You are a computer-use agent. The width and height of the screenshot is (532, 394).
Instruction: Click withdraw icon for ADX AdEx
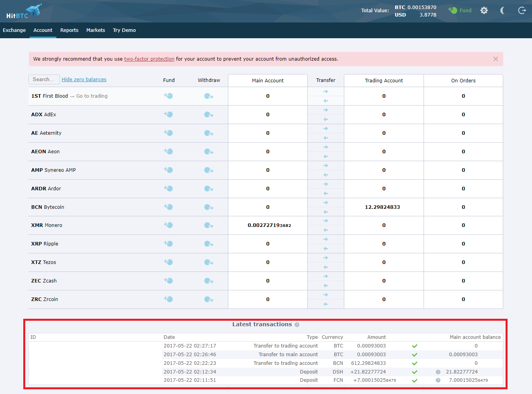209,115
